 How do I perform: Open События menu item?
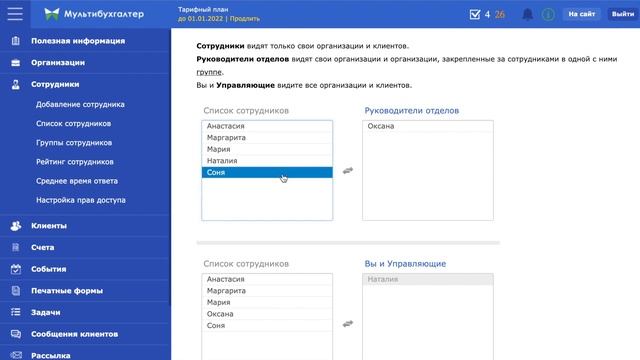coord(49,269)
